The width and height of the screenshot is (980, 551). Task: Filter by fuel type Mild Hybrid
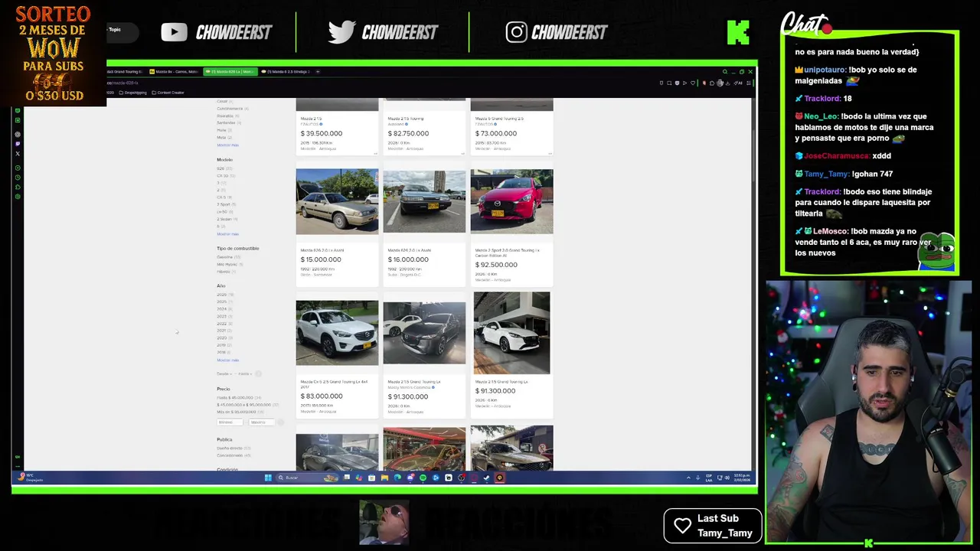(x=230, y=265)
